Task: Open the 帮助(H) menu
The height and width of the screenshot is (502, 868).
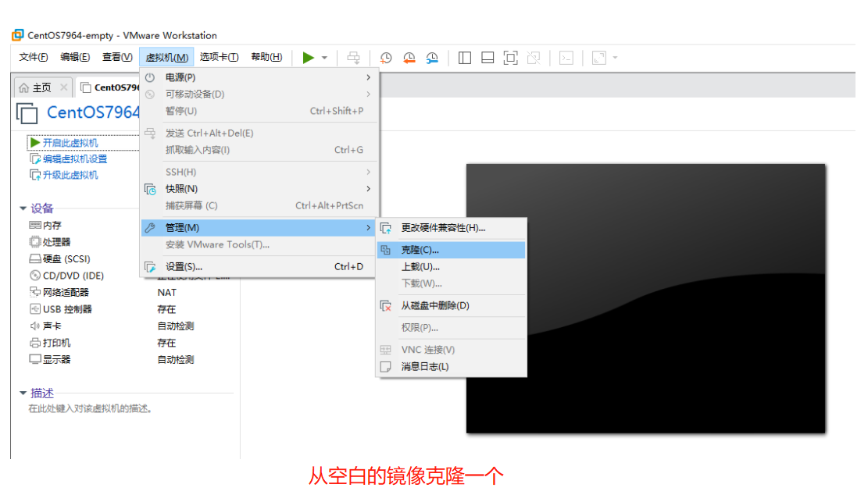Action: [x=266, y=57]
